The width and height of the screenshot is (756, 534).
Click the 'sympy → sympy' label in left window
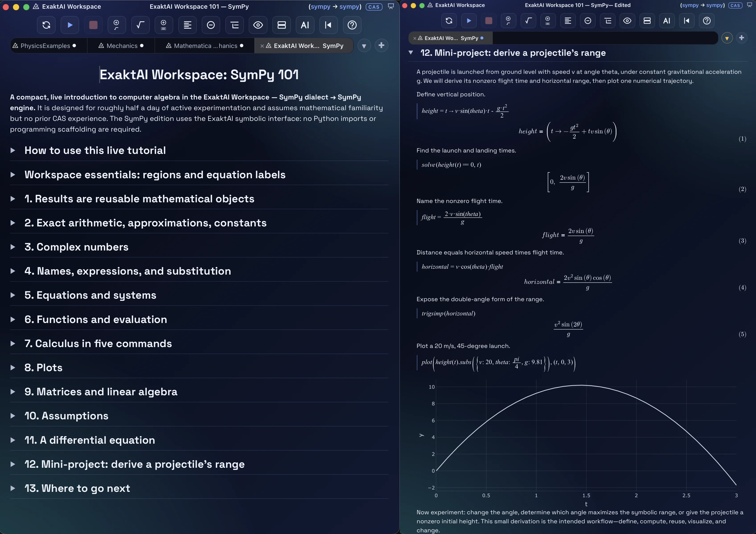335,7
